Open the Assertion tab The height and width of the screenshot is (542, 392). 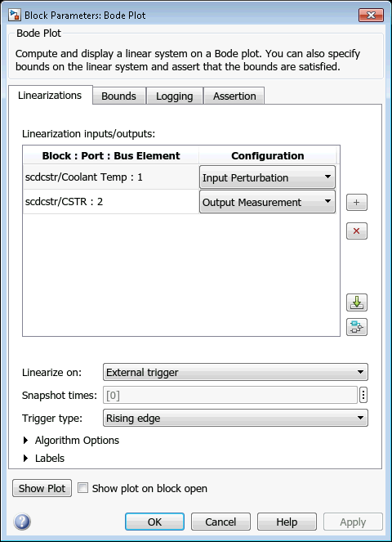(x=234, y=96)
